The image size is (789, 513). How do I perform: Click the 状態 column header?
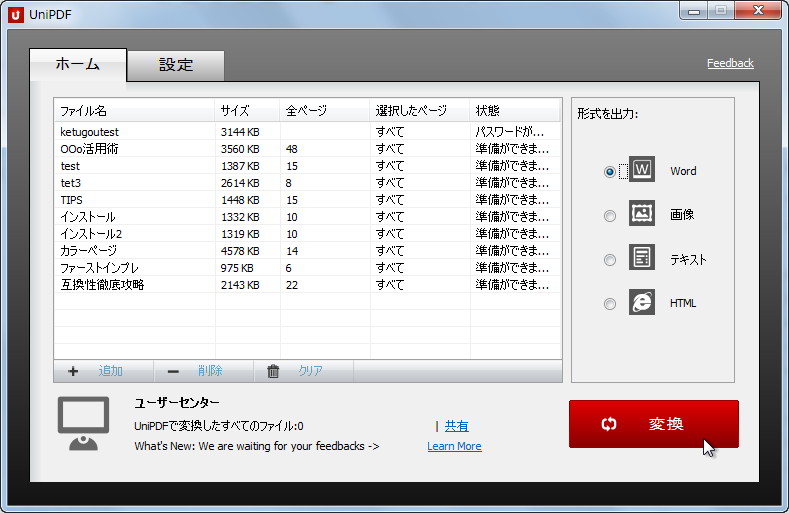(515, 111)
